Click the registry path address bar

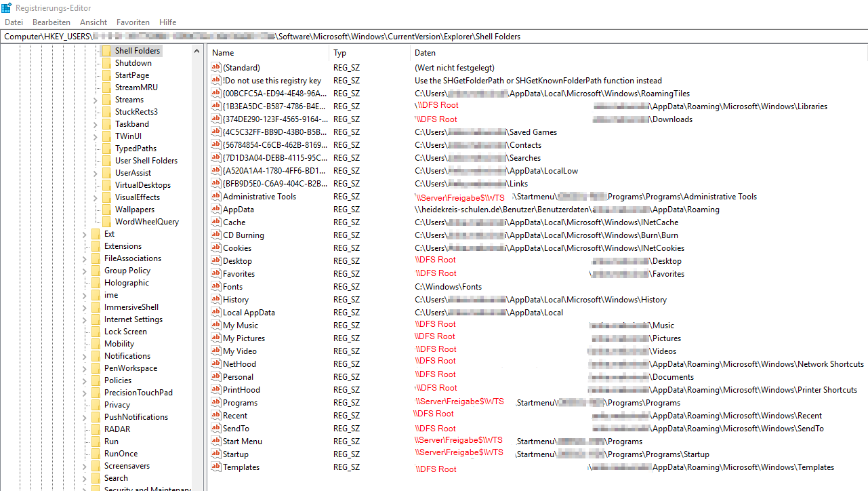pyautogui.click(x=434, y=37)
